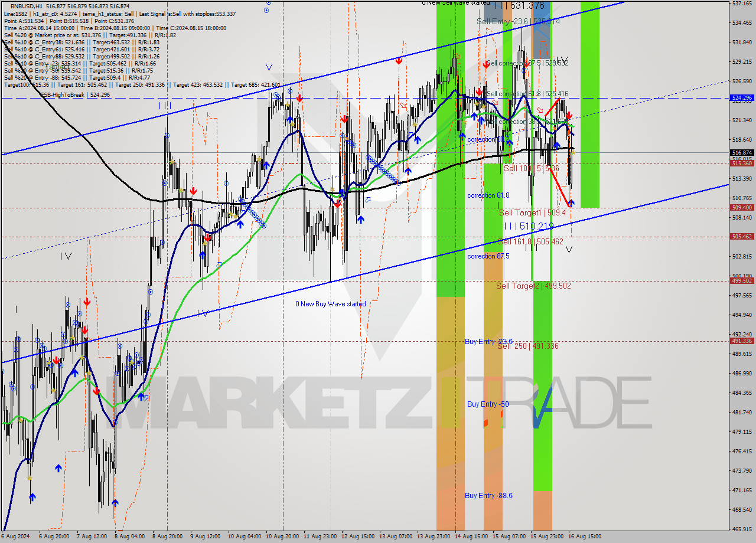Image resolution: width=756 pixels, height=543 pixels.
Task: Click the '6 Aug 2024' date label
Action: [x=16, y=537]
